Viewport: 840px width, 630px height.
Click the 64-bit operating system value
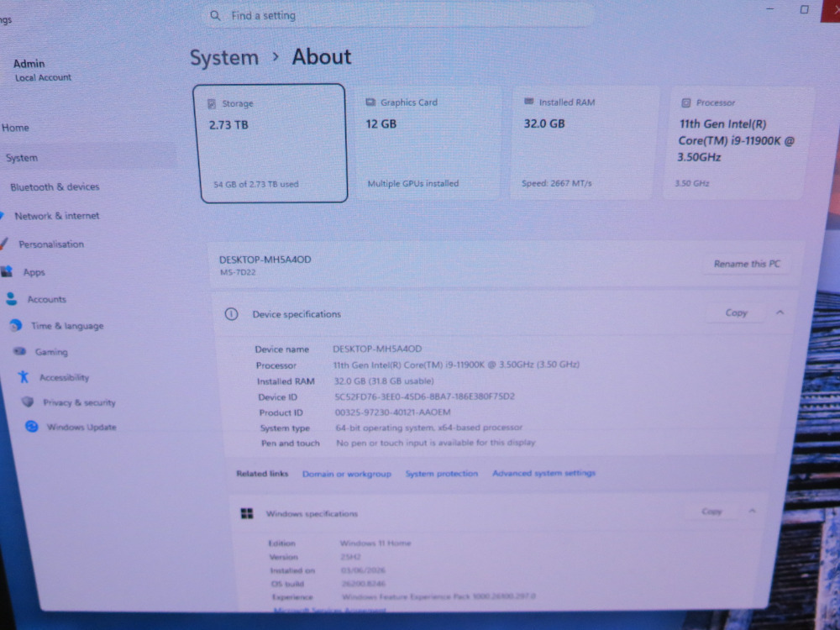click(428, 428)
